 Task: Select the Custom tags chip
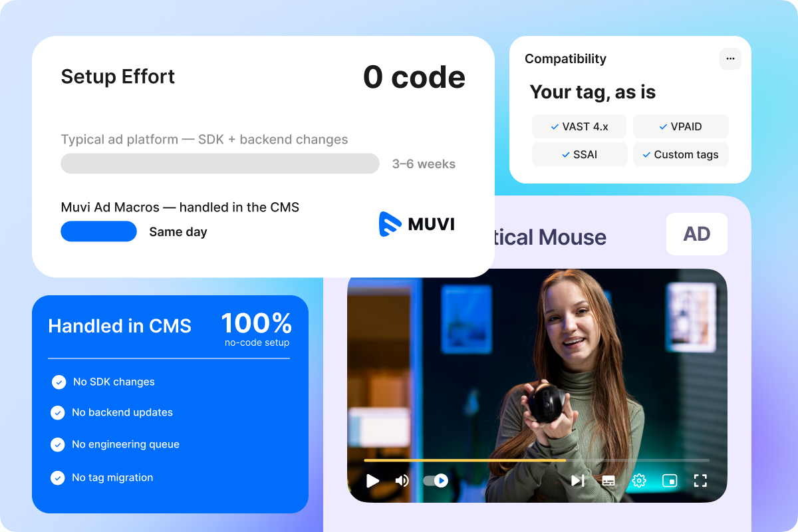(681, 154)
